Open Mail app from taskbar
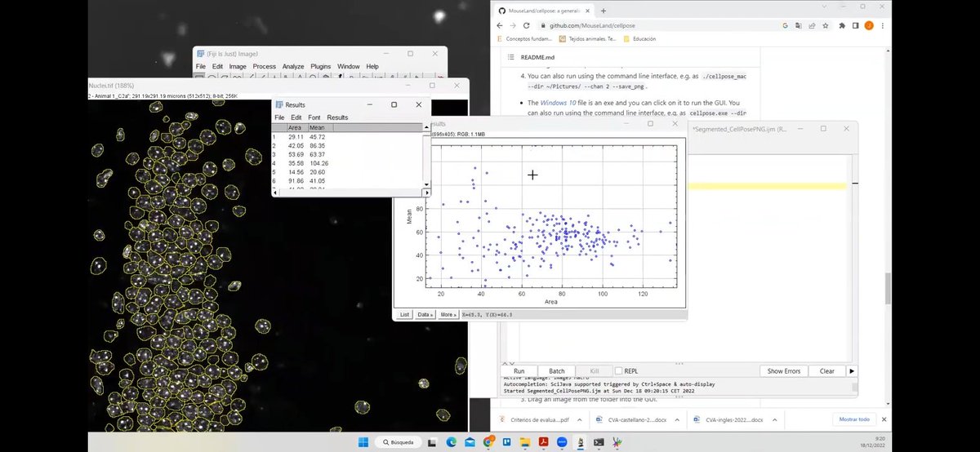This screenshot has width=980, height=452. click(x=470, y=442)
